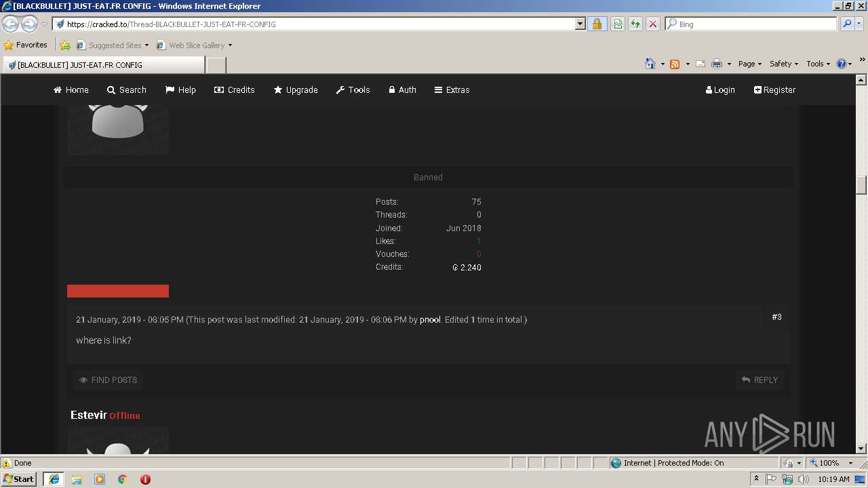The width and height of the screenshot is (868, 488).
Task: Click the red reputation bar under the profile
Action: tap(118, 291)
